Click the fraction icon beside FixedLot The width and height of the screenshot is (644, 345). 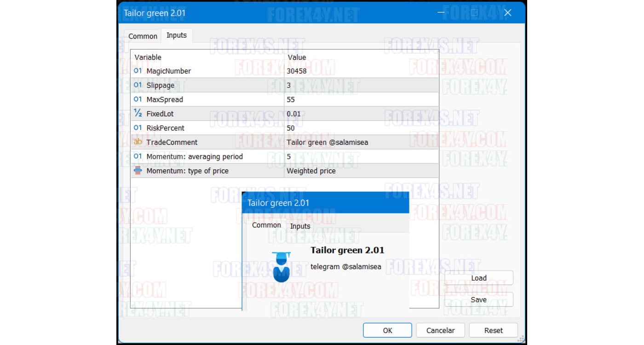point(138,113)
